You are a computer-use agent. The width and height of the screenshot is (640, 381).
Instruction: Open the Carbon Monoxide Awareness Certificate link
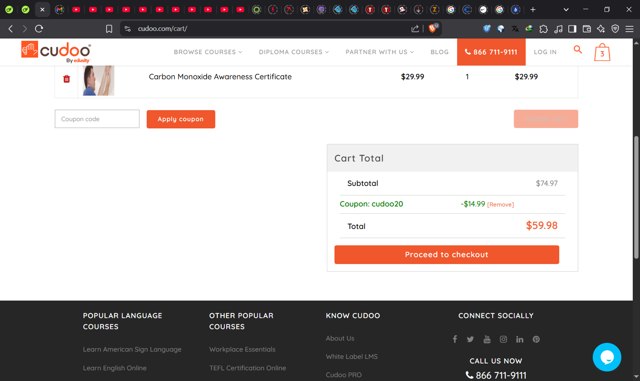click(x=220, y=77)
